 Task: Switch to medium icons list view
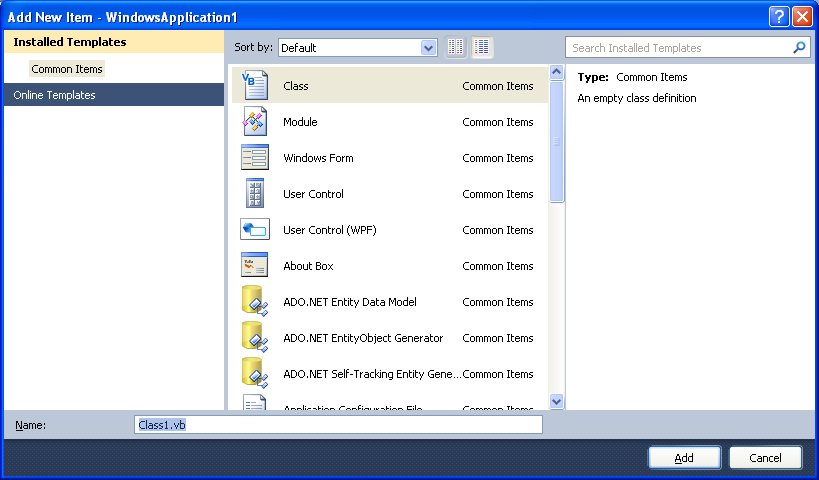[482, 48]
